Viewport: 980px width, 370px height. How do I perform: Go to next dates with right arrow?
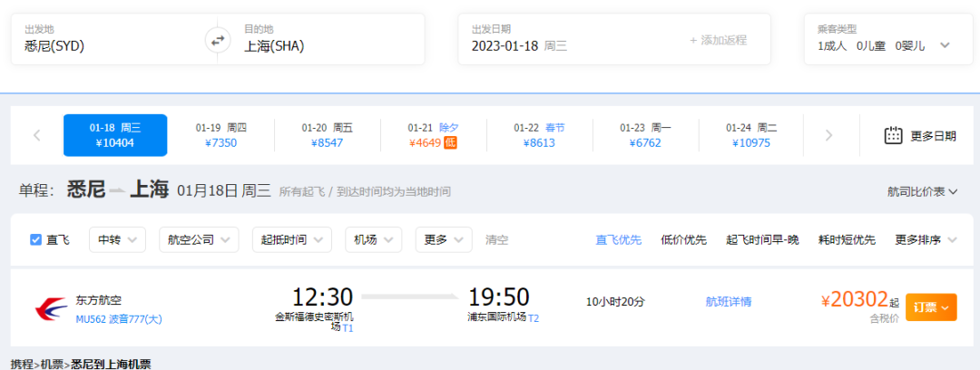point(828,135)
